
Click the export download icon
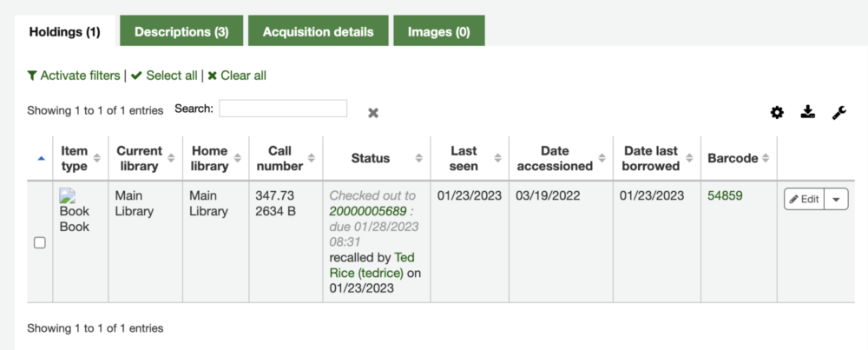point(807,112)
